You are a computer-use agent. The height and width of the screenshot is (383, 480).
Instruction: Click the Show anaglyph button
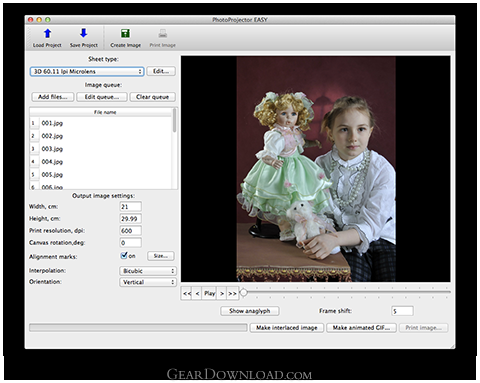click(x=250, y=311)
